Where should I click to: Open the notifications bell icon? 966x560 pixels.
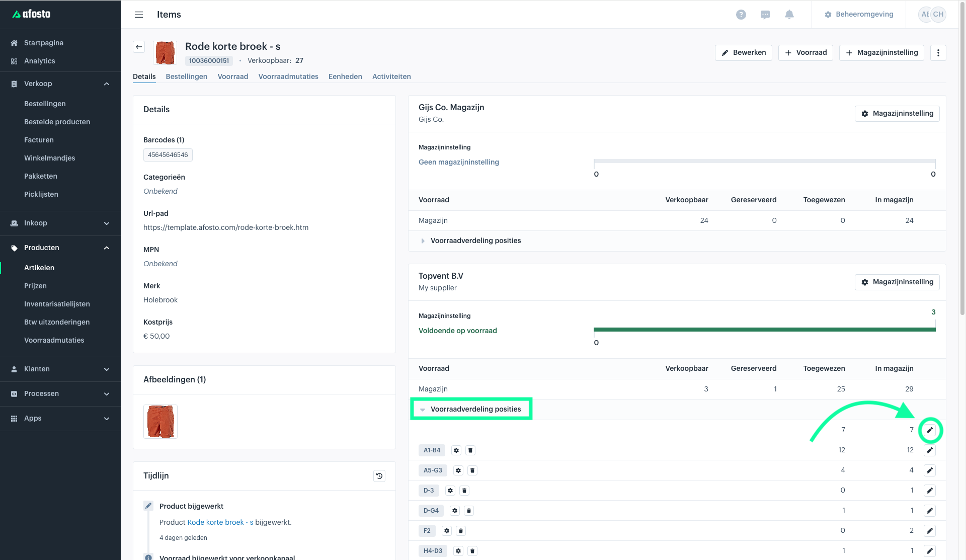[789, 15]
